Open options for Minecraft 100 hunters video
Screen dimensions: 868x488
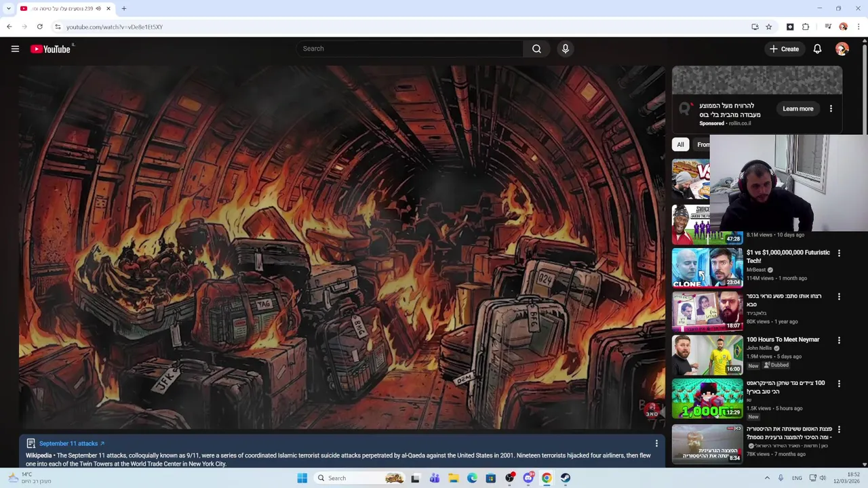(839, 384)
